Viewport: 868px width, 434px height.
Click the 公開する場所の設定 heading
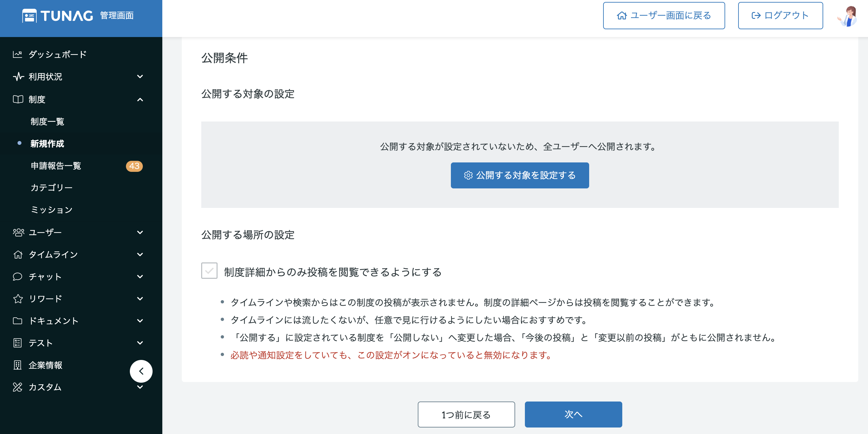pos(248,235)
